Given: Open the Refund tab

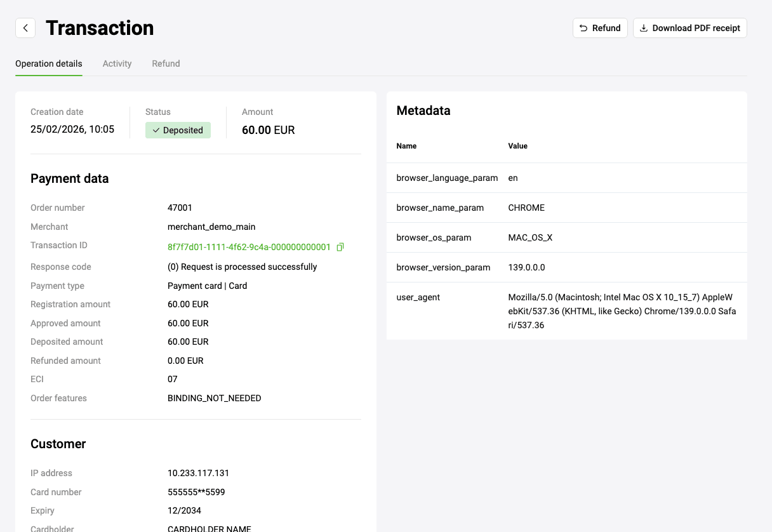Looking at the screenshot, I should (x=166, y=63).
